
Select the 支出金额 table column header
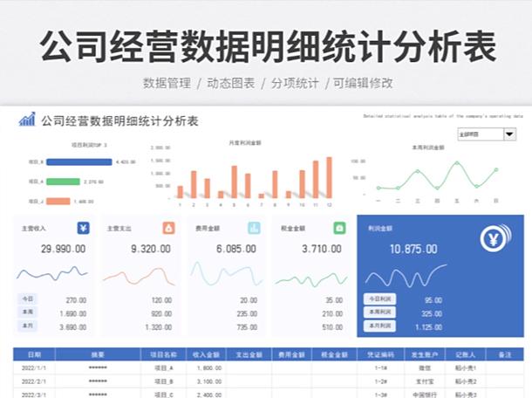pyautogui.click(x=249, y=354)
